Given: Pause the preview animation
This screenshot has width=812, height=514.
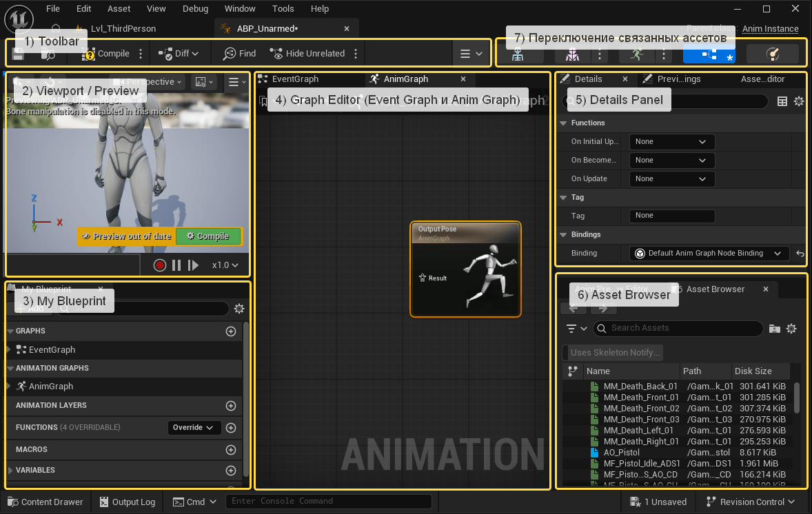Looking at the screenshot, I should [176, 265].
